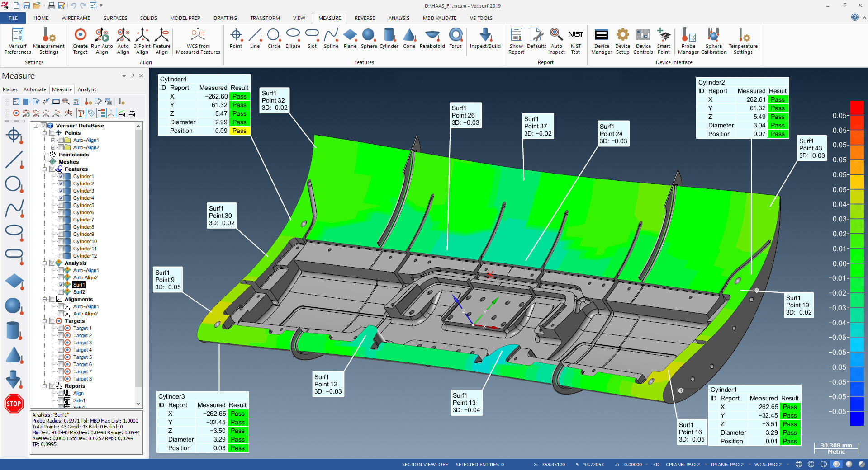Check the Cylinder9 checkbox
This screenshot has height=470, width=868.
coord(61,234)
